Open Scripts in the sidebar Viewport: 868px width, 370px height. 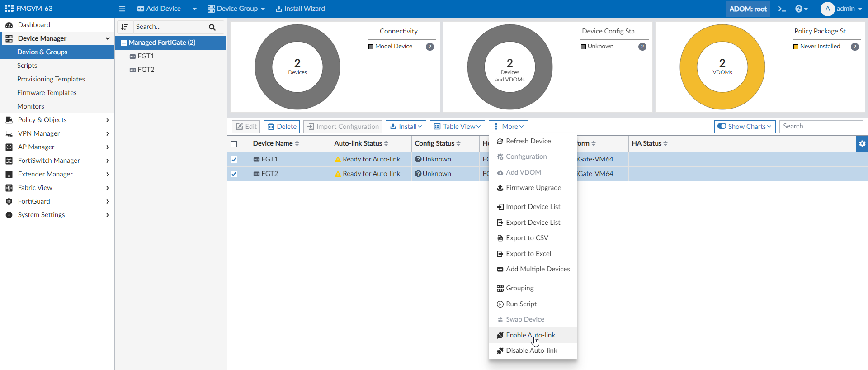tap(27, 66)
